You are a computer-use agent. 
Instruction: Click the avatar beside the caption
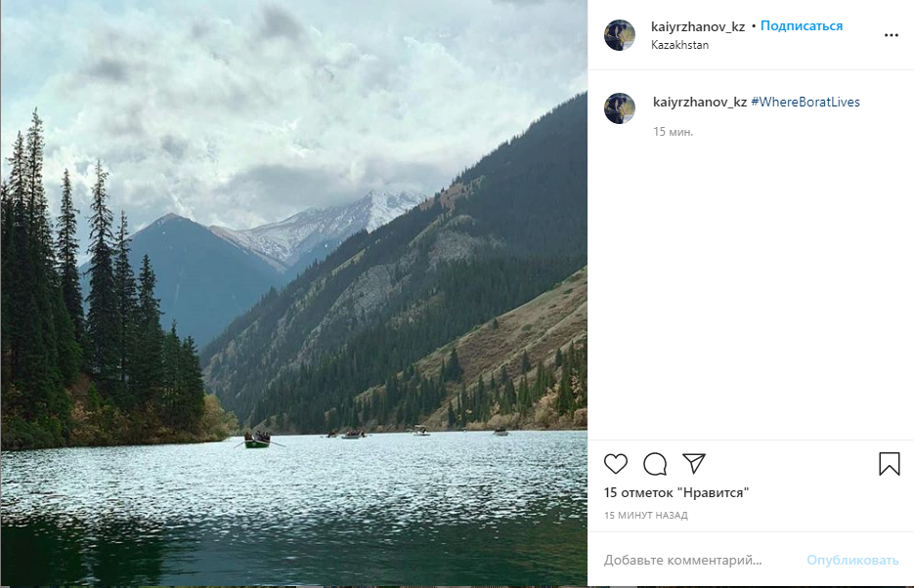620,108
